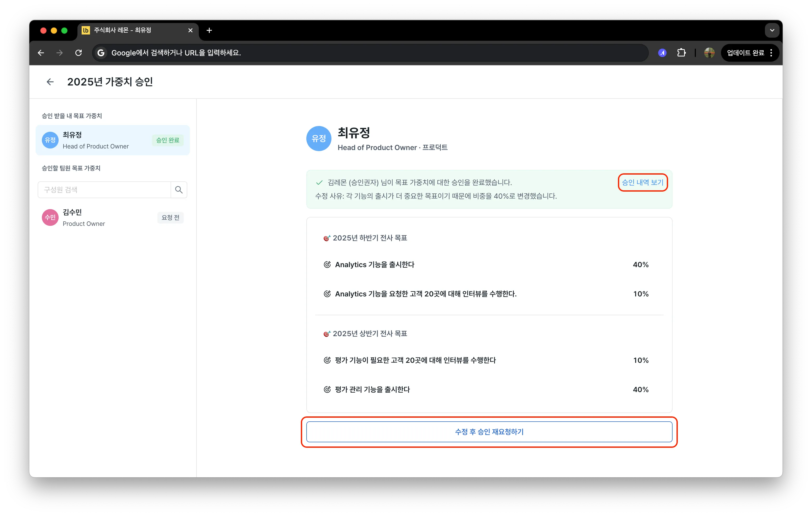Click 2025년 상반기 전사 목표 heading

(370, 334)
